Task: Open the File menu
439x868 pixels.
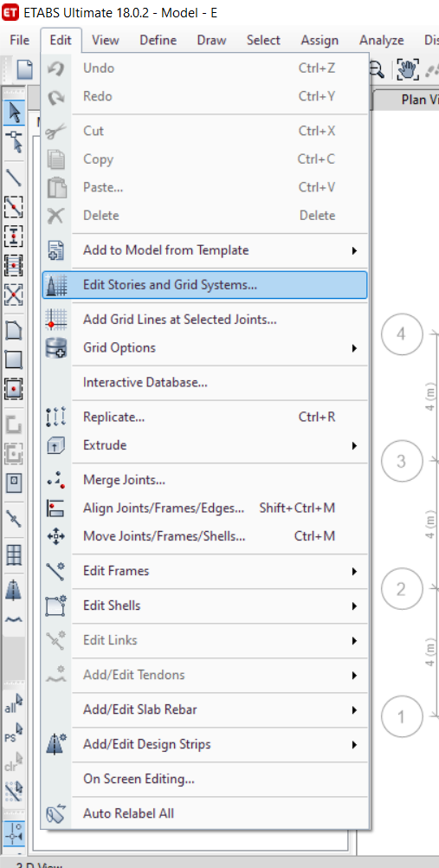Action: pyautogui.click(x=20, y=41)
